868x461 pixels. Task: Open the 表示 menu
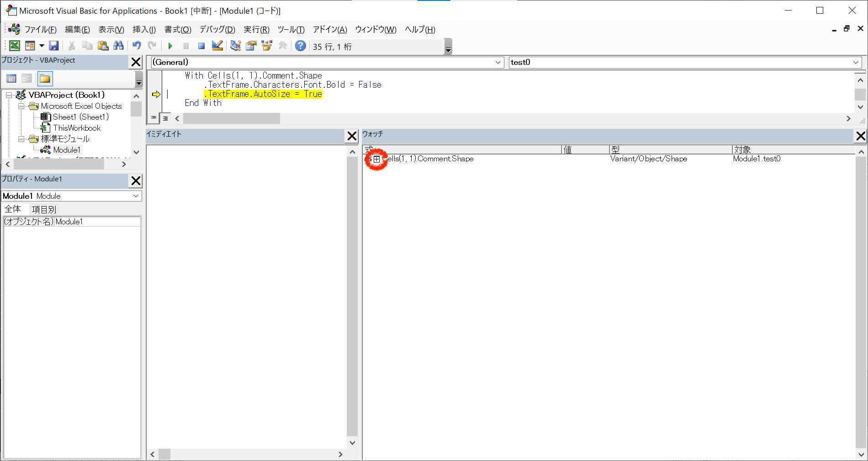(111, 30)
